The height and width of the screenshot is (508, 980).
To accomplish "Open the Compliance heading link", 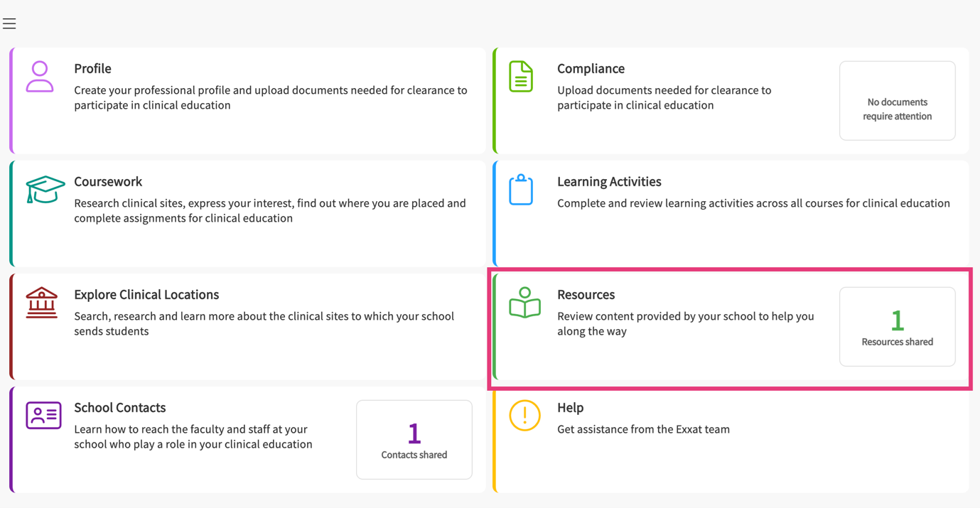I will pos(591,69).
